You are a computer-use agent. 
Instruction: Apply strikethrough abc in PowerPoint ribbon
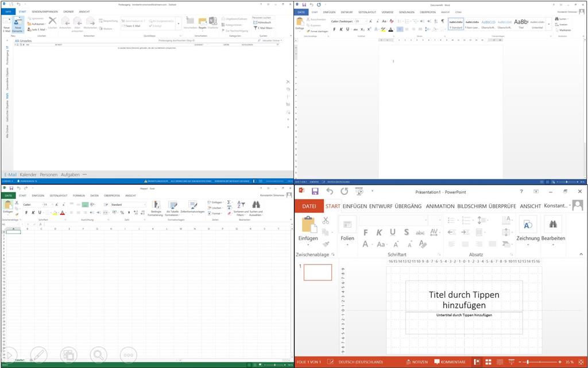coord(420,233)
